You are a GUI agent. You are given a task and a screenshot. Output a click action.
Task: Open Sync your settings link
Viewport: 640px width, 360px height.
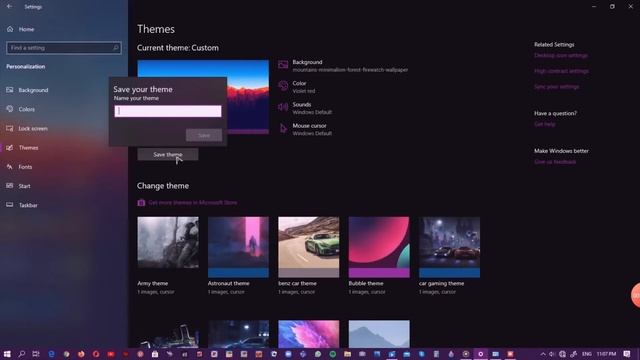556,87
